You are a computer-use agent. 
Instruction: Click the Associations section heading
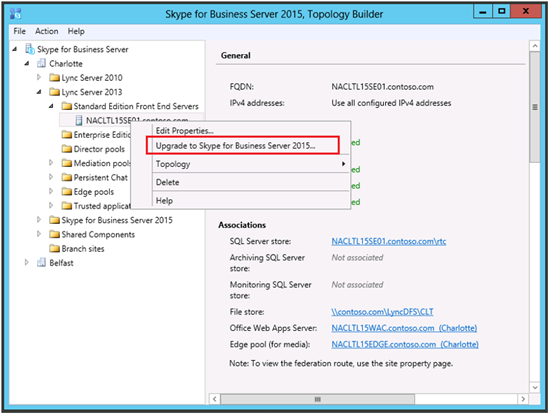pos(242,225)
